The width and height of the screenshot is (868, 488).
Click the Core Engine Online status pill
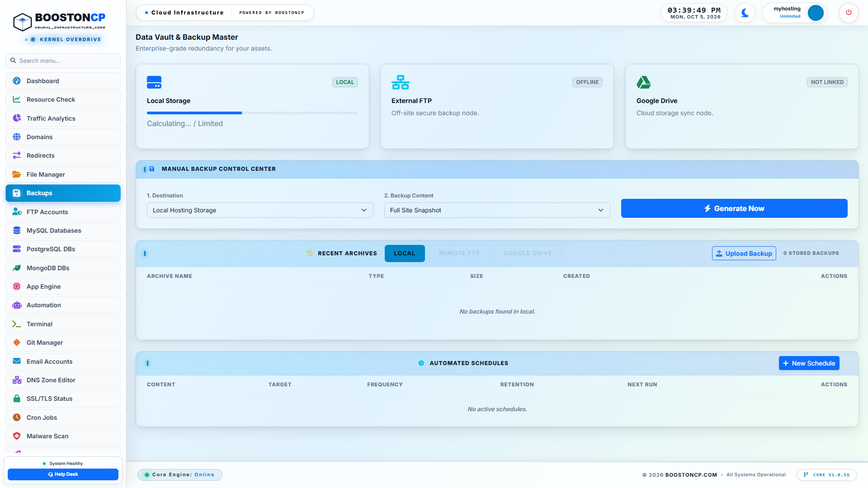click(179, 475)
